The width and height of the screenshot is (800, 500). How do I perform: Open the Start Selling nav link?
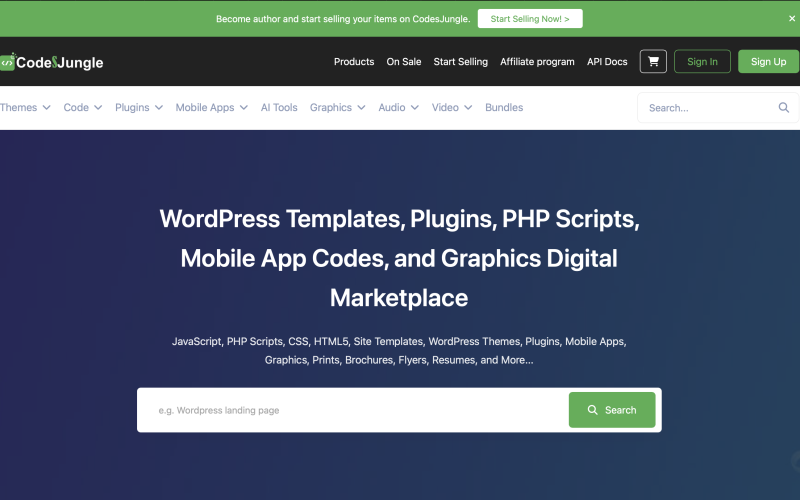461,62
